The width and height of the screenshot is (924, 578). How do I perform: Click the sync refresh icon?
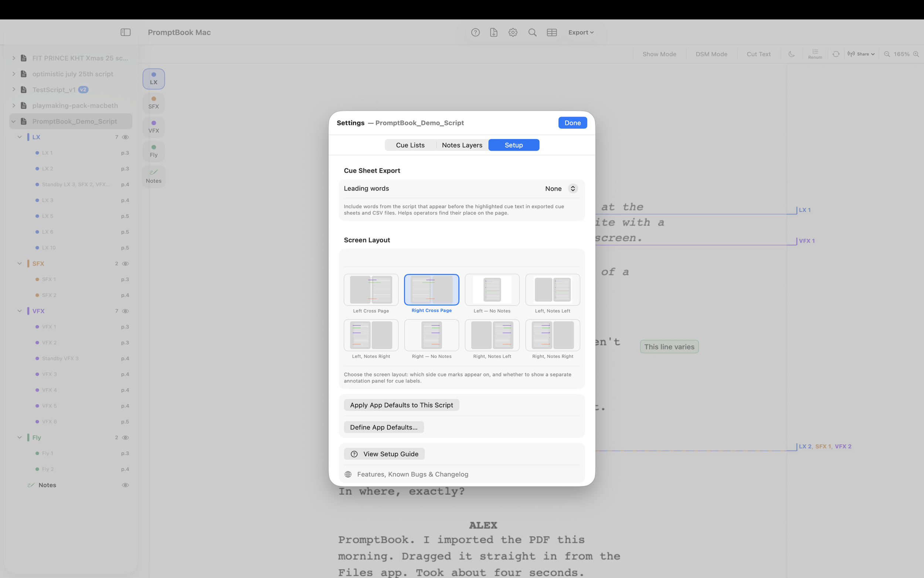pyautogui.click(x=836, y=54)
